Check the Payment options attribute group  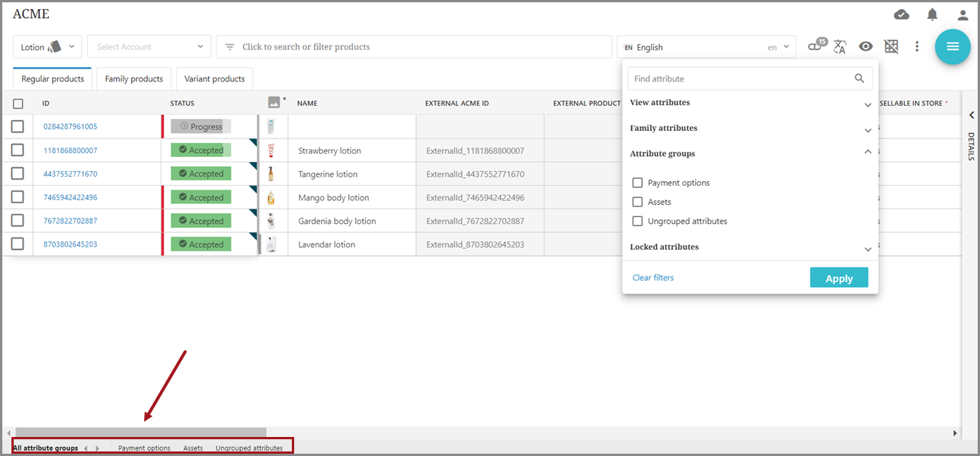point(638,183)
